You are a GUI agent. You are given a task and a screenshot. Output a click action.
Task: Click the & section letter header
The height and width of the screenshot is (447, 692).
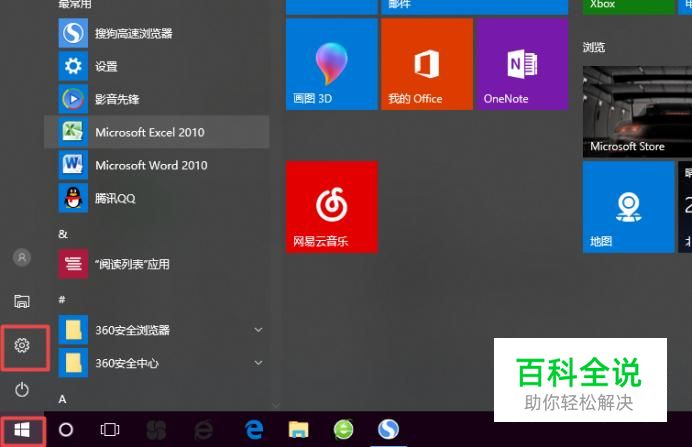click(x=63, y=234)
